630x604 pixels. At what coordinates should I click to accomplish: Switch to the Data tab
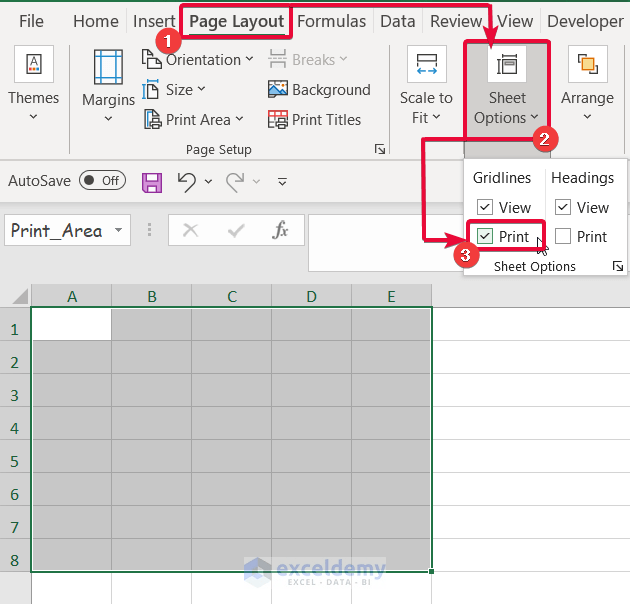coord(398,21)
